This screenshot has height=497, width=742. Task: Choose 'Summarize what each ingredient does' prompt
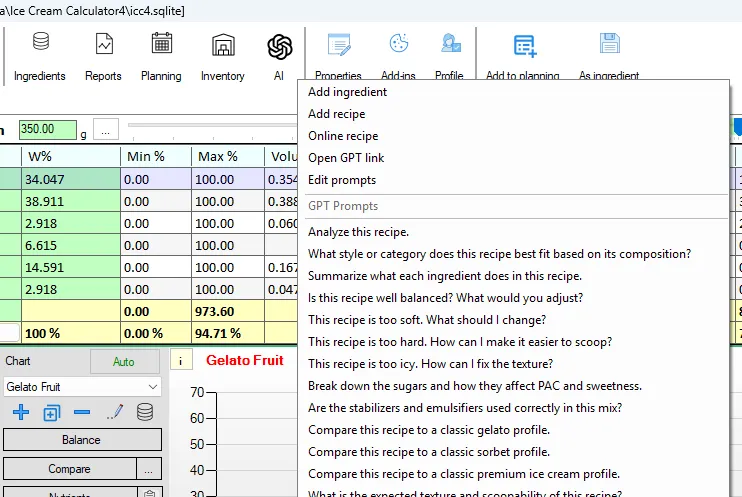pos(513,276)
